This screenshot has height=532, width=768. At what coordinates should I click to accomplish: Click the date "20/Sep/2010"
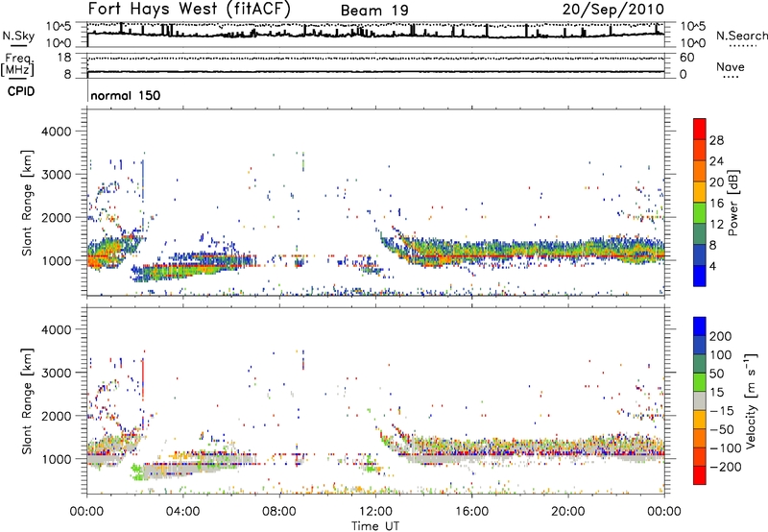coord(613,9)
